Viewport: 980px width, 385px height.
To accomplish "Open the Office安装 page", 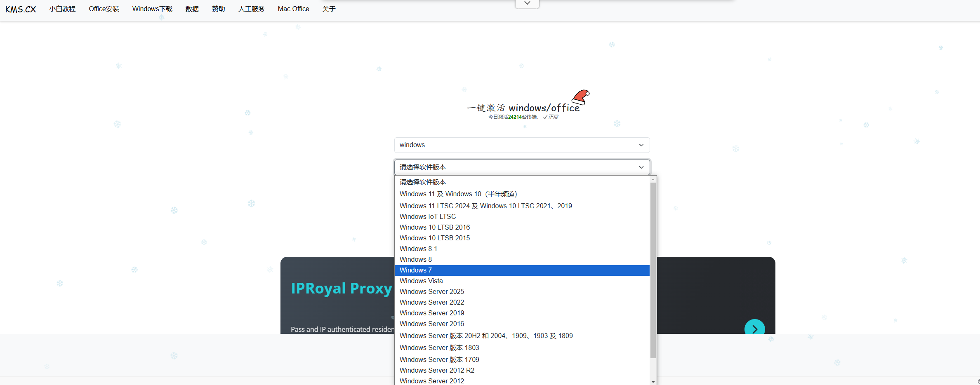I will pyautogui.click(x=104, y=9).
